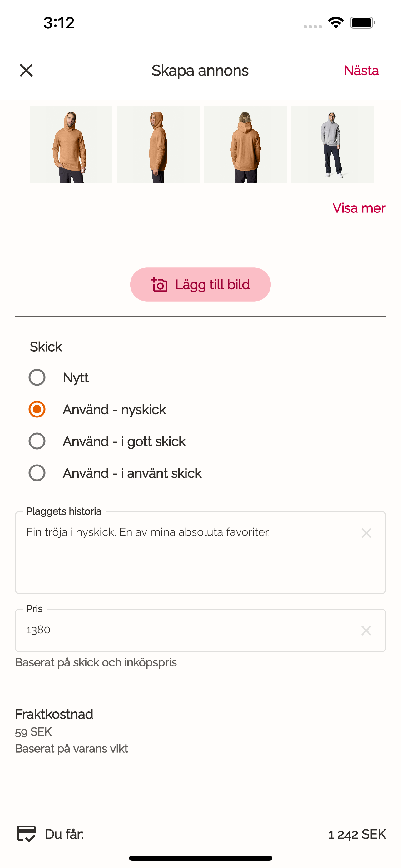Open the front-view orange hoodie photo
401x868 pixels.
(x=71, y=145)
